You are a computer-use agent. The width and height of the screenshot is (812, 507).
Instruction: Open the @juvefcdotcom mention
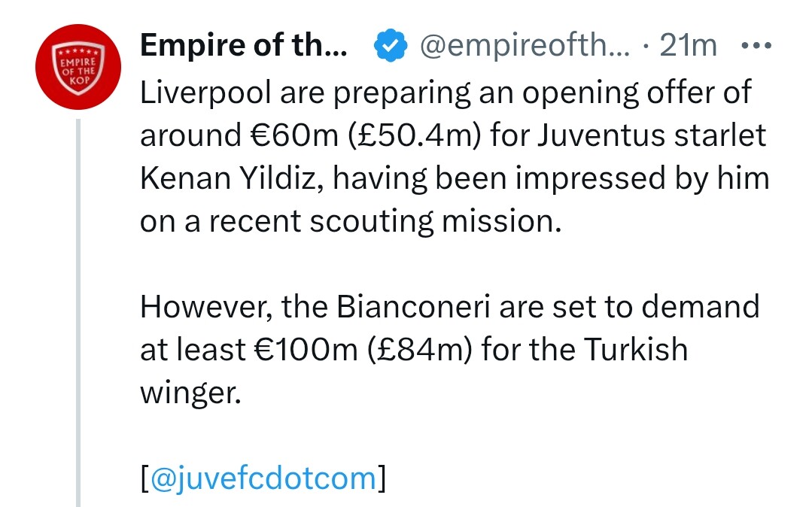pyautogui.click(x=263, y=478)
